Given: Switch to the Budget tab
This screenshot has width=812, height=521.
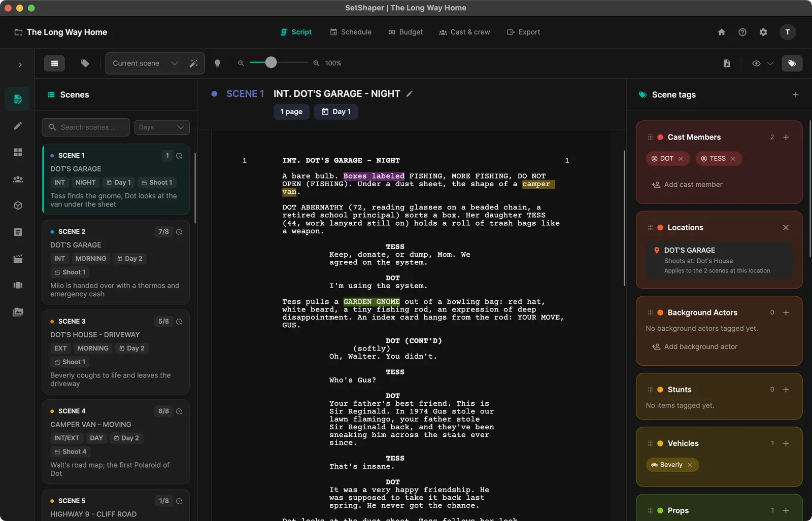Looking at the screenshot, I should click(405, 32).
